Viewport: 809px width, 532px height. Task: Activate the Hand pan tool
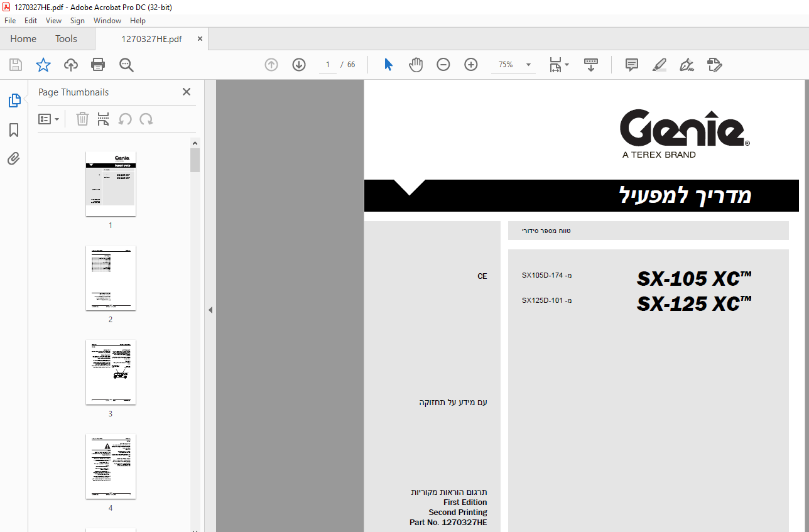(416, 65)
